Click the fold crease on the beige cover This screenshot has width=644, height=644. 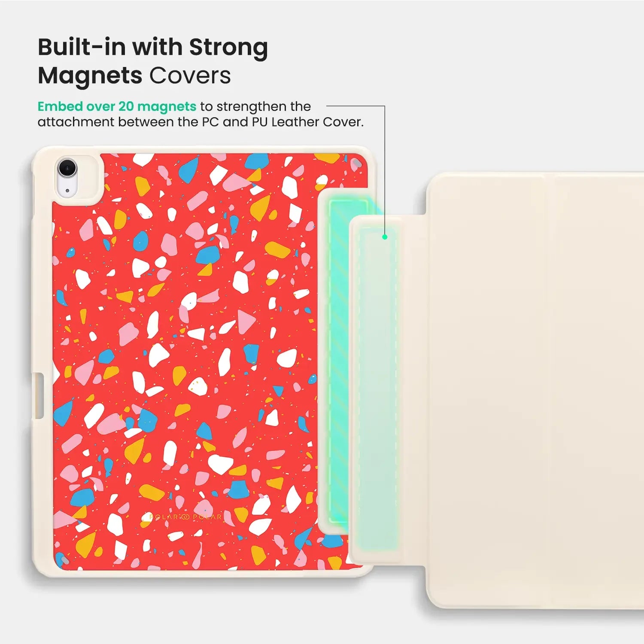pos(550,391)
